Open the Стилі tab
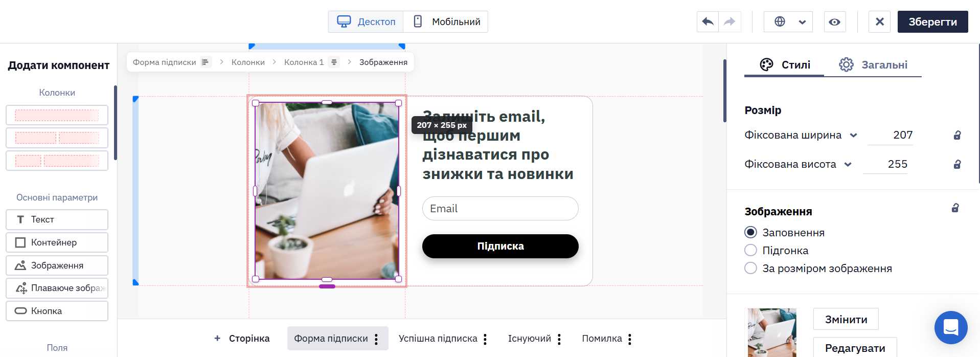The image size is (980, 357). 784,65
